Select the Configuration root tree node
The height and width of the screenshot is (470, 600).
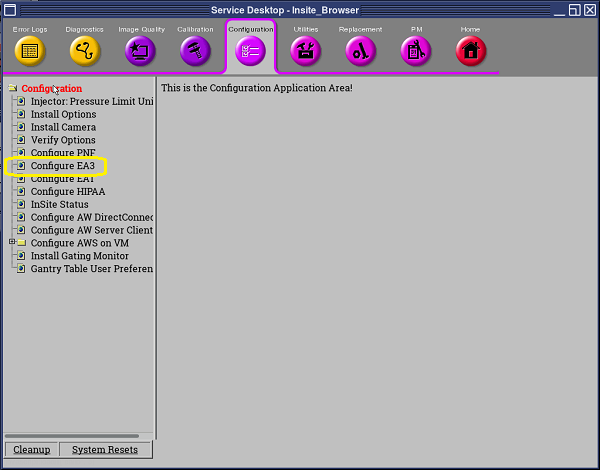click(52, 88)
